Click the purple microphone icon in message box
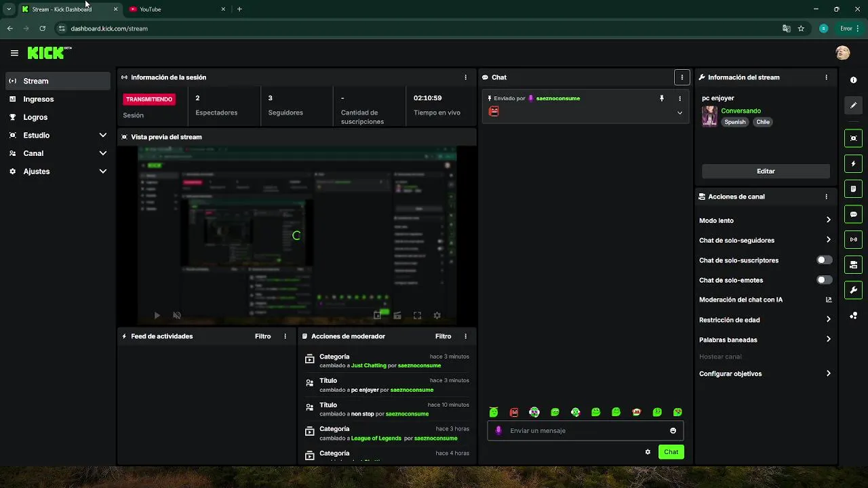 pos(499,430)
